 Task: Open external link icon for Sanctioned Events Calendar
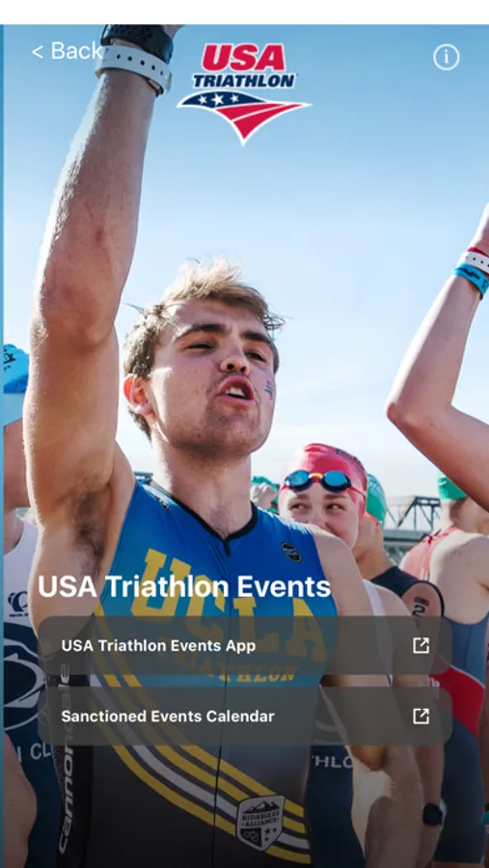pos(421,716)
